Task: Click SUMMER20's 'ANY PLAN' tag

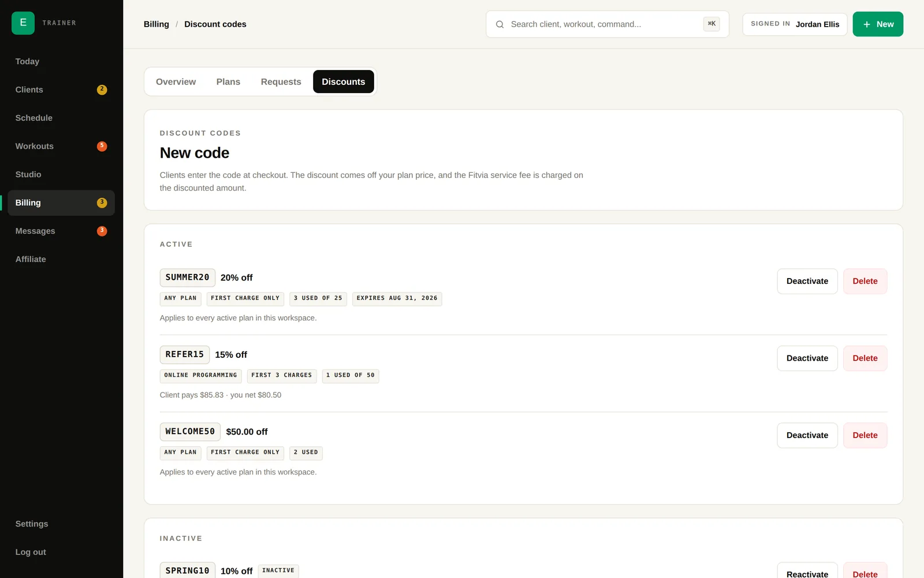Action: click(x=181, y=298)
